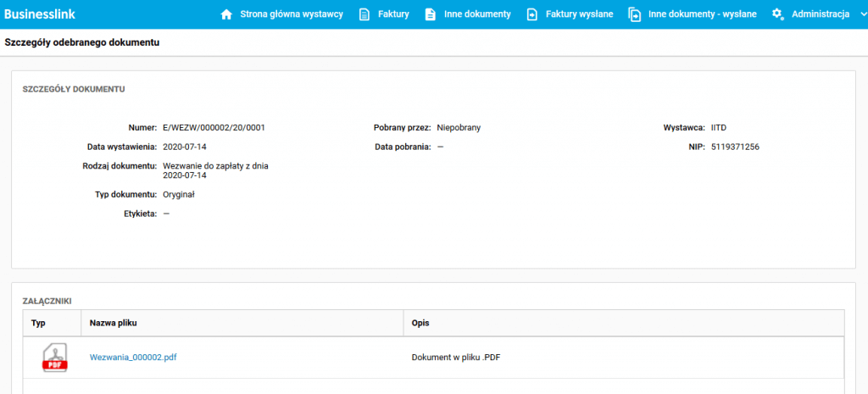Screen dimensions: 868x394
Task: Open the Administracja menu label
Action: pyautogui.click(x=820, y=14)
